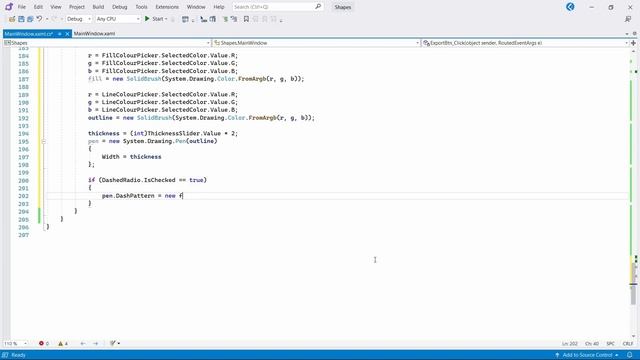Open the tab list overflow arrow

point(627,34)
